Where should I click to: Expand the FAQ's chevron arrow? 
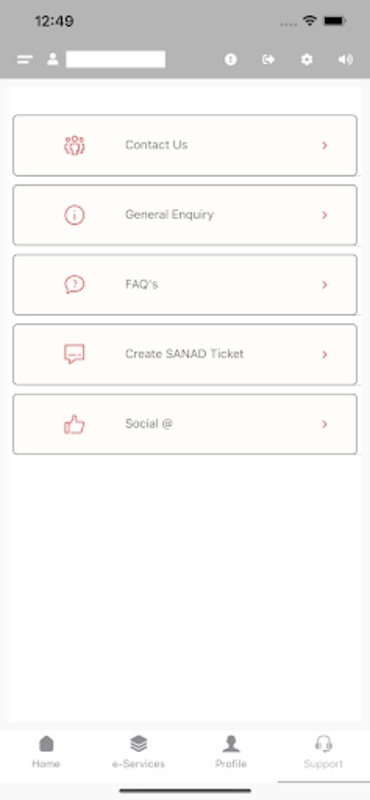324,285
